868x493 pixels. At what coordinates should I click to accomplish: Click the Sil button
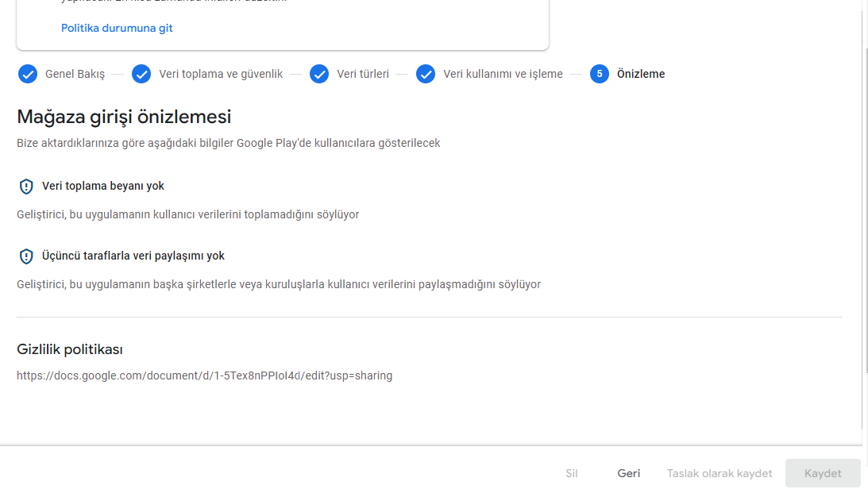click(571, 474)
